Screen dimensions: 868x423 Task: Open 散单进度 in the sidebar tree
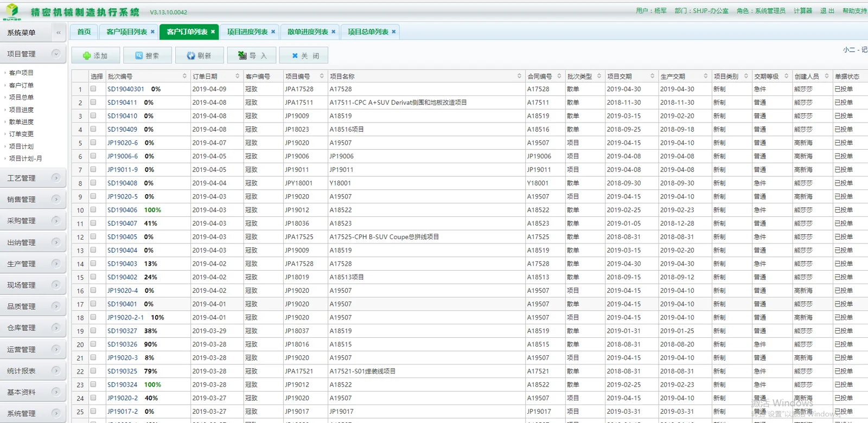tap(21, 122)
